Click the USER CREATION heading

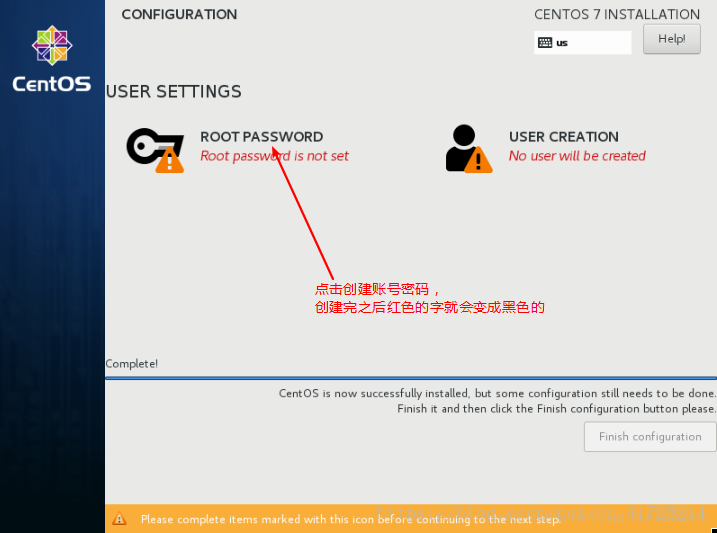point(563,137)
